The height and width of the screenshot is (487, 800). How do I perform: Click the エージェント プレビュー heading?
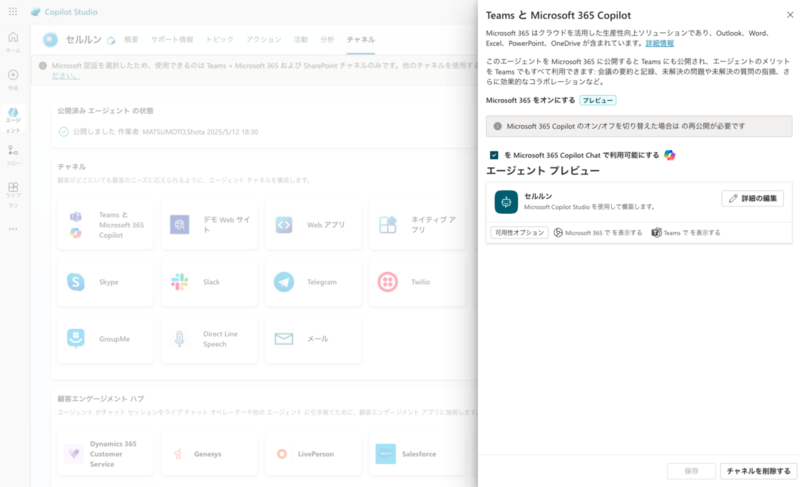[x=542, y=171]
